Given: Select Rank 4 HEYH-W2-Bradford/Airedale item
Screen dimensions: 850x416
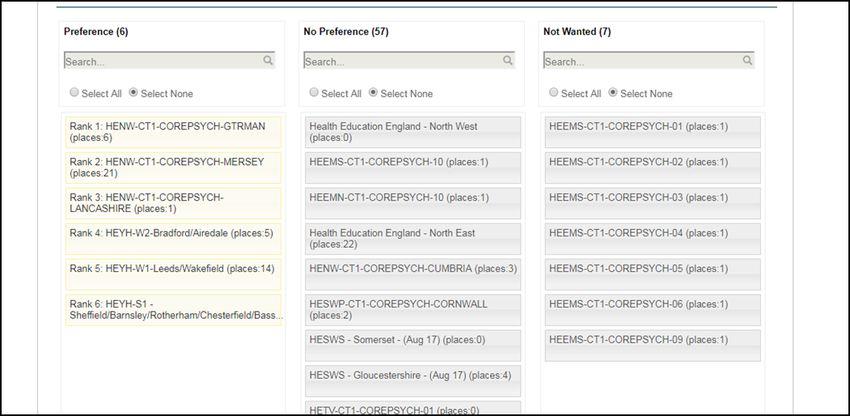Looking at the screenshot, I should [173, 239].
